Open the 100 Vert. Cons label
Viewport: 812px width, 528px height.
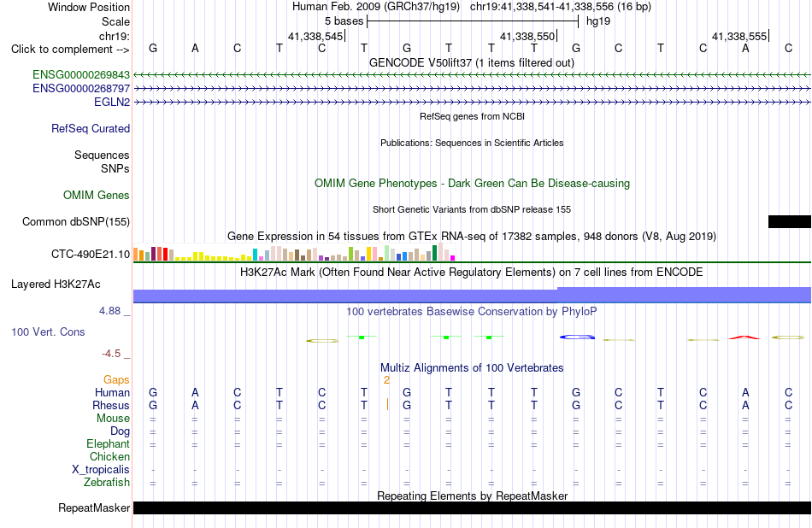click(x=48, y=331)
